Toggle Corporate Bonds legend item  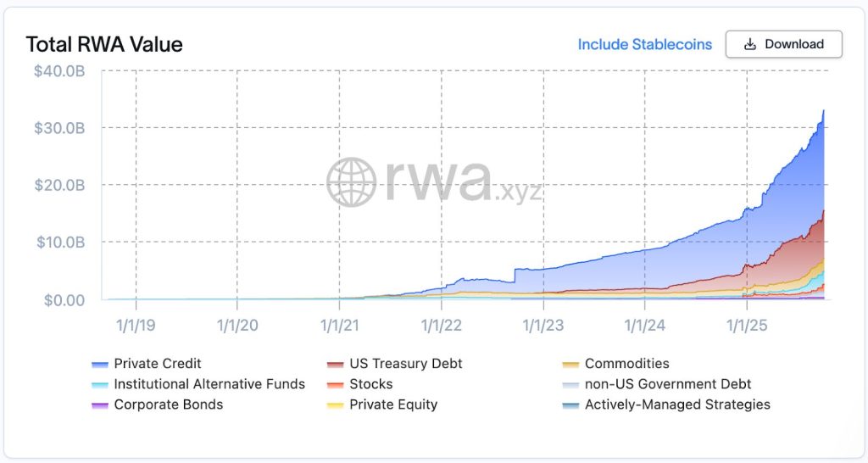(x=157, y=404)
